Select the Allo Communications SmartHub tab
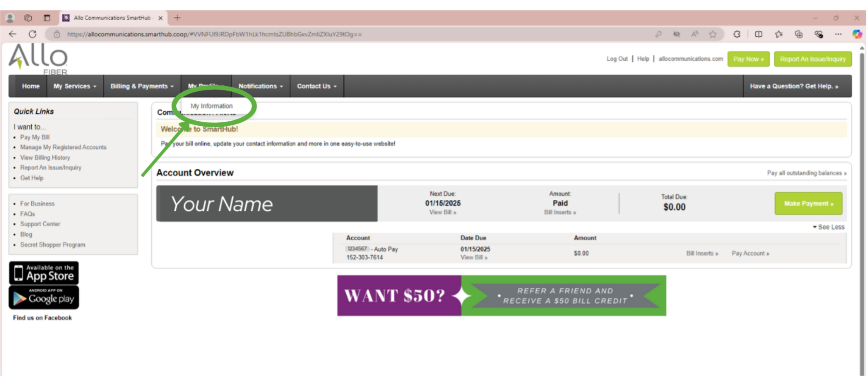Image resolution: width=868 pixels, height=378 pixels. pyautogui.click(x=113, y=18)
